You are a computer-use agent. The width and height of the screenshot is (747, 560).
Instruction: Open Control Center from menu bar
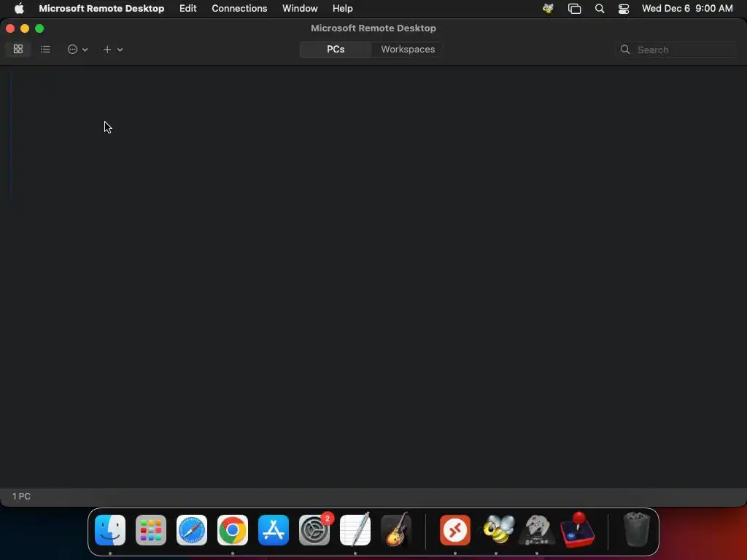pos(624,8)
